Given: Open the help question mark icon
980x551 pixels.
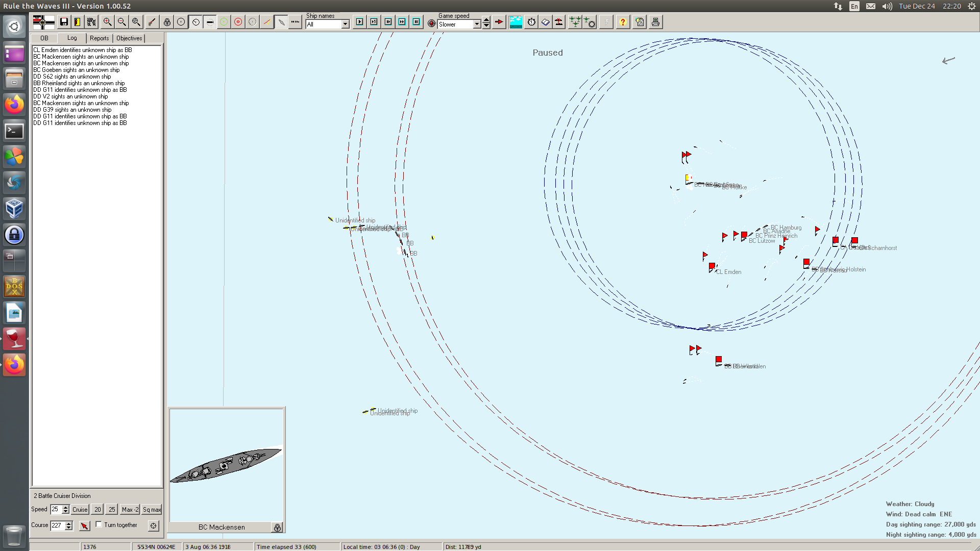Looking at the screenshot, I should [x=622, y=22].
